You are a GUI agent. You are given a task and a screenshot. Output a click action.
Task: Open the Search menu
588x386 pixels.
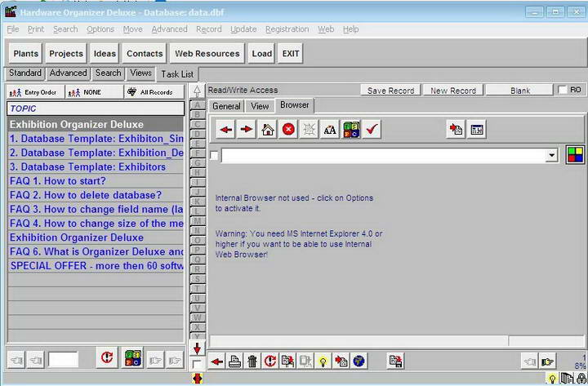[x=65, y=29]
